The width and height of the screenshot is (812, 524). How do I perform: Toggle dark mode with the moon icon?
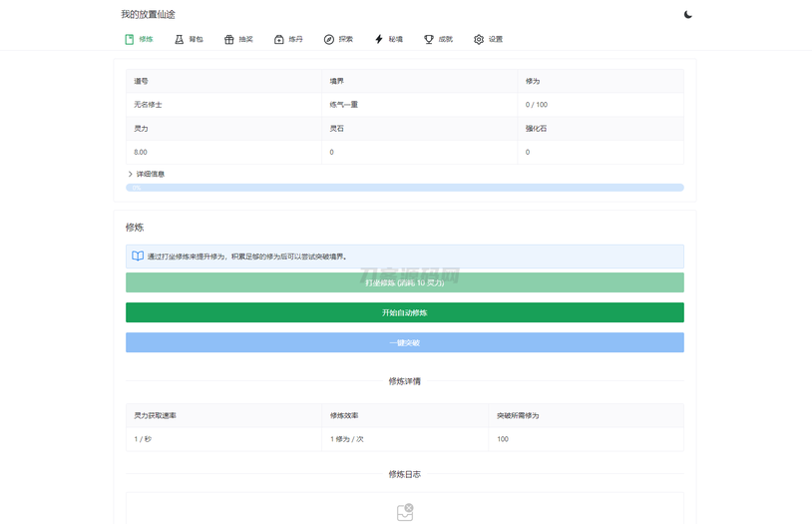point(687,15)
